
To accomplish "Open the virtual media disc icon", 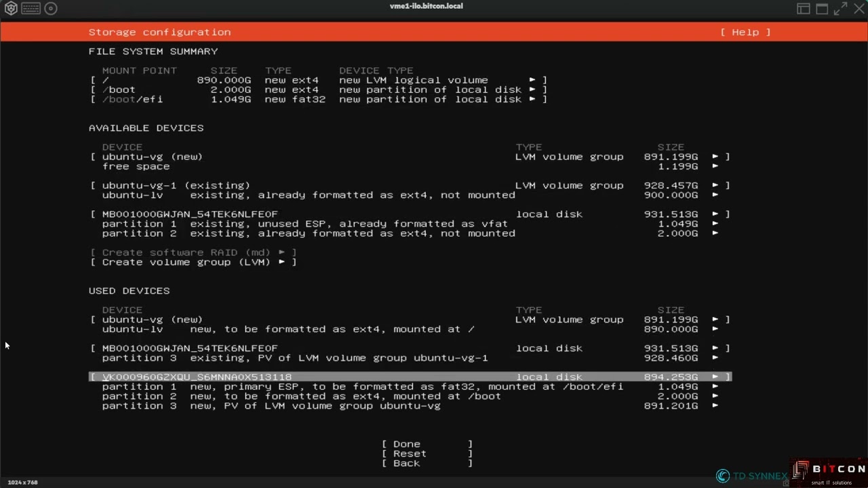I will (51, 9).
